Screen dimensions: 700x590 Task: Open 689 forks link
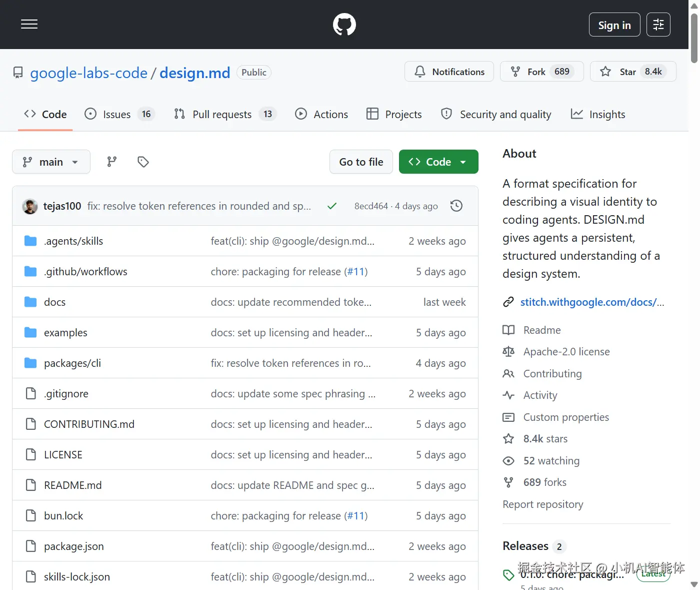[545, 482]
